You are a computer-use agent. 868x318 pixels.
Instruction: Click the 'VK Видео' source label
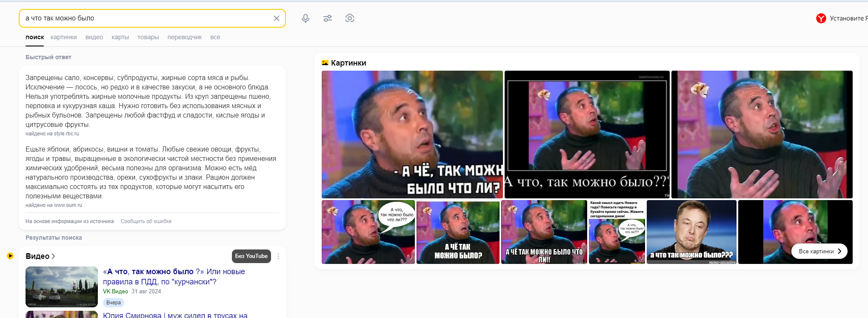pos(115,292)
